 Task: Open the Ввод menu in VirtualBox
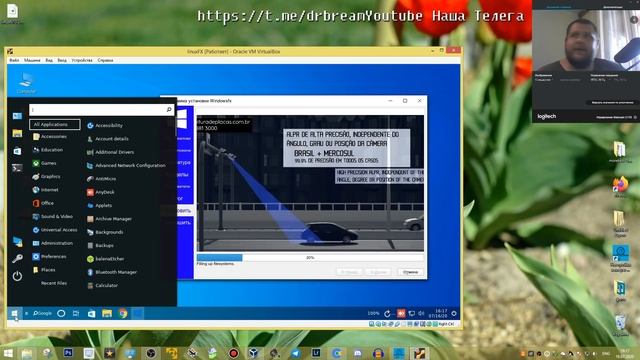coord(62,60)
